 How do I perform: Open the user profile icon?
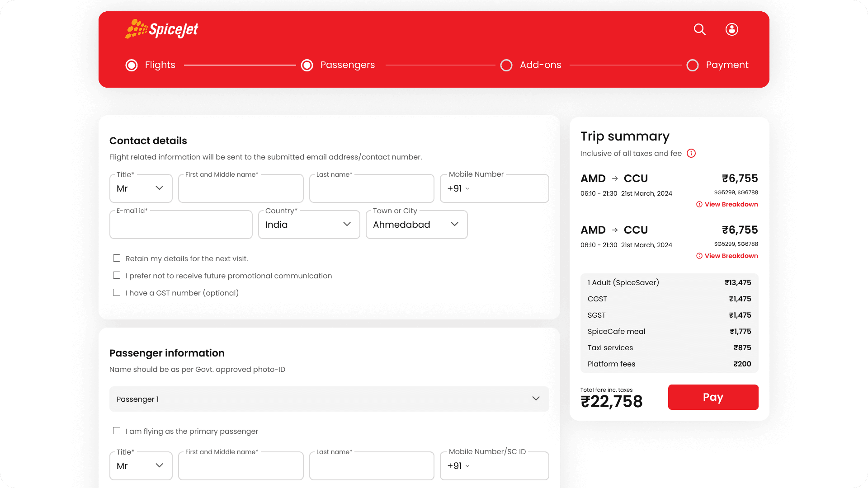pyautogui.click(x=731, y=29)
